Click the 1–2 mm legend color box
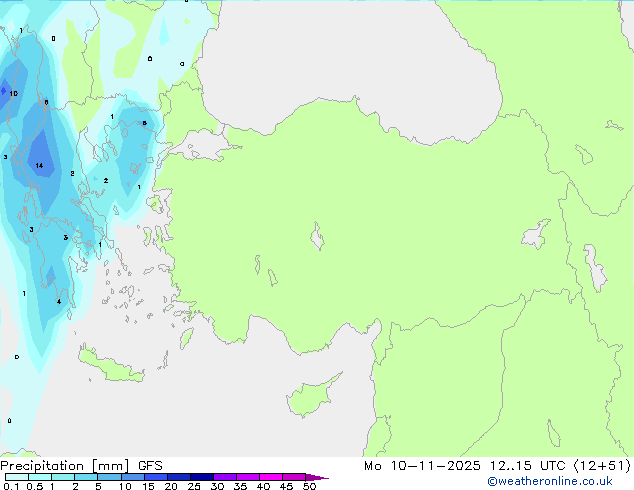634x490 pixels. pos(63,477)
